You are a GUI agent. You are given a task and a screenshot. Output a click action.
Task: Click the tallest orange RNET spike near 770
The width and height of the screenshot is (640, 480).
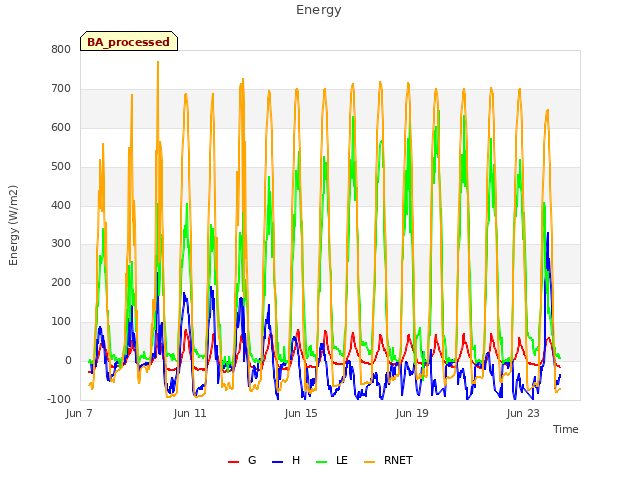[x=158, y=62]
